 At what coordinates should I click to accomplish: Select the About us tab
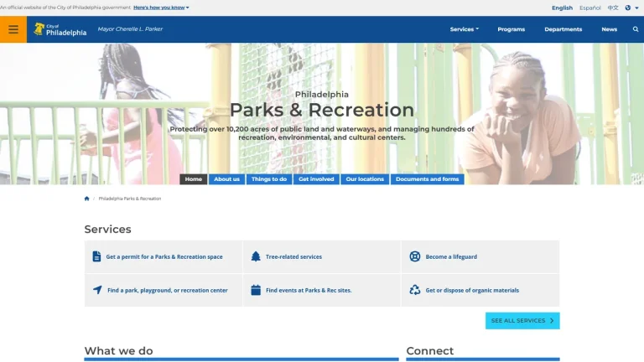pos(226,179)
